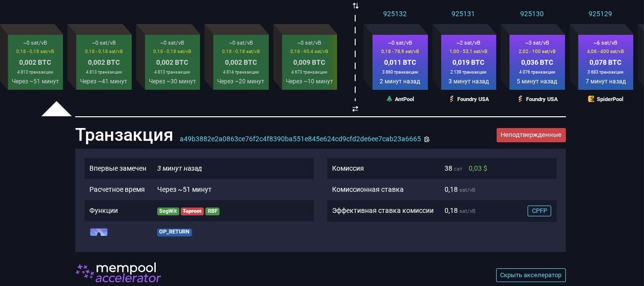Open mempool block due in ~10 minutes

[x=309, y=62]
